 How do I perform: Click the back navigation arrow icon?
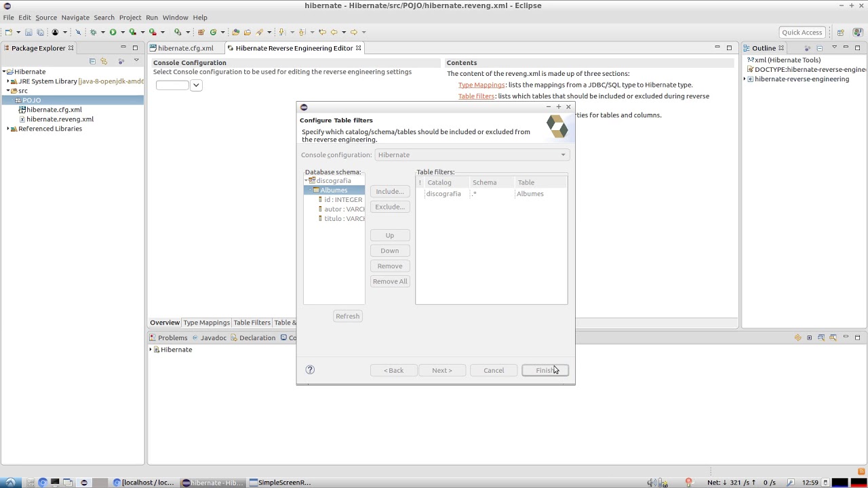click(333, 32)
